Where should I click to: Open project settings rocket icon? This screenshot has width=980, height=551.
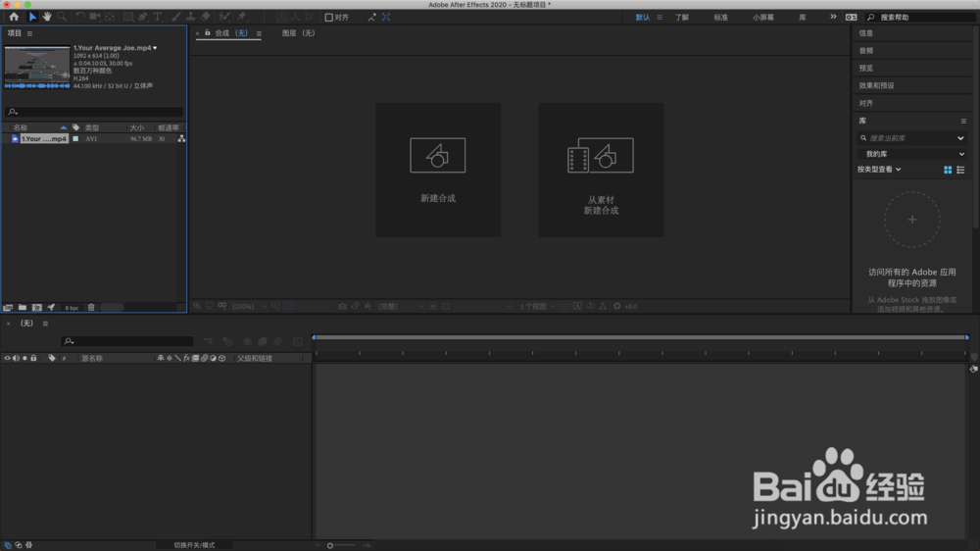[51, 307]
